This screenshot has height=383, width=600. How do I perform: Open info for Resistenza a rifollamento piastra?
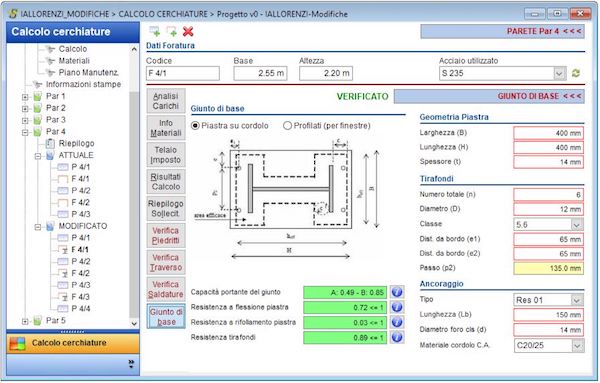[x=397, y=322]
